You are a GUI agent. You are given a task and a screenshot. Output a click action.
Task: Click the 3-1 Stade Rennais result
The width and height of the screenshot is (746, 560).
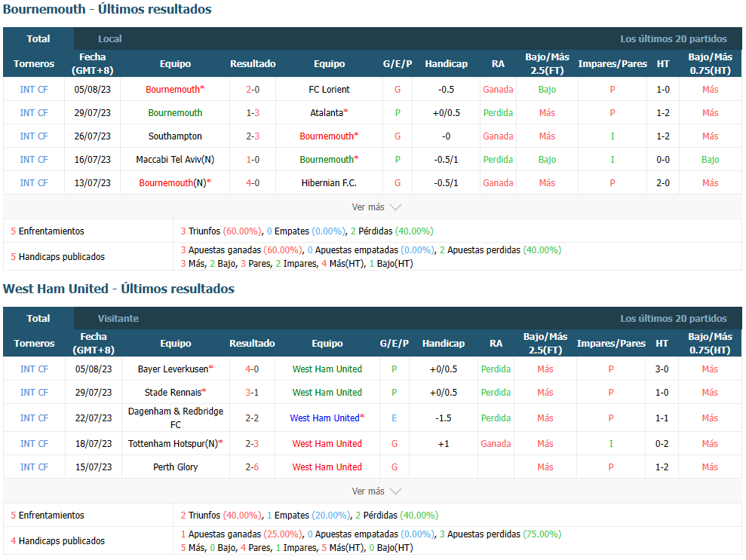tap(252, 392)
